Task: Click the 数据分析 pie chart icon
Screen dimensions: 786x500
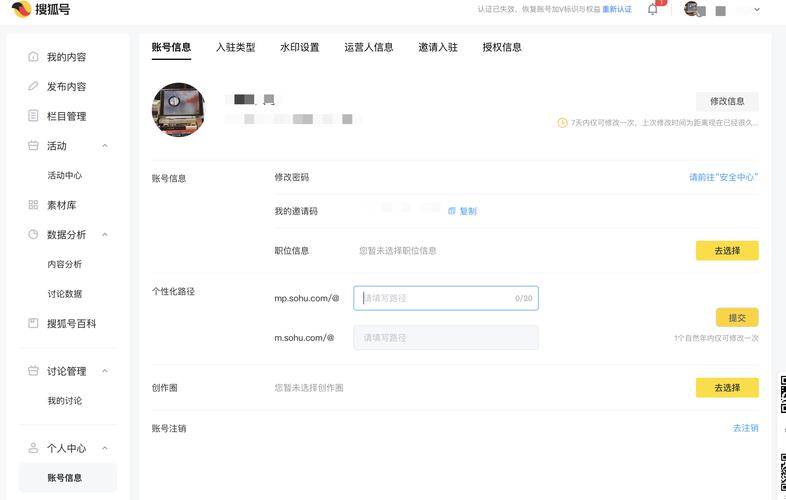Action: tap(33, 234)
